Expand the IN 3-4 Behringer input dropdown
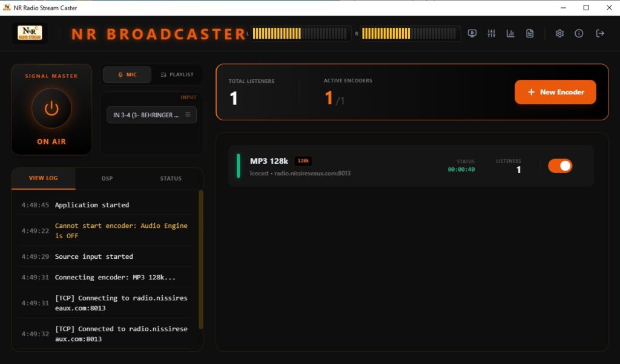The width and height of the screenshot is (620, 364). click(151, 115)
